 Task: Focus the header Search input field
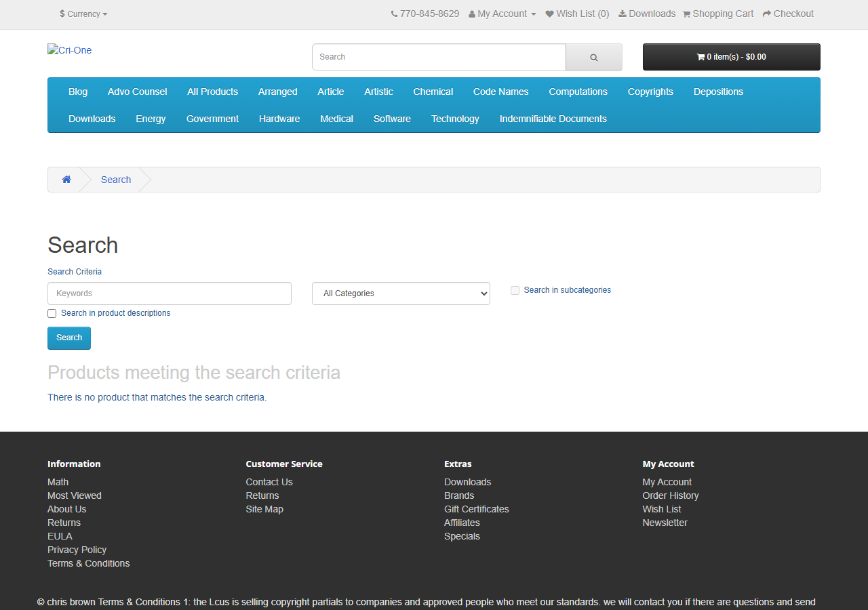tap(439, 57)
